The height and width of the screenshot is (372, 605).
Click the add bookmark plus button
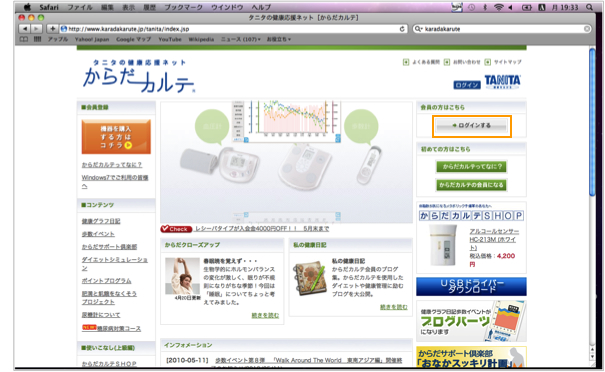[52, 29]
